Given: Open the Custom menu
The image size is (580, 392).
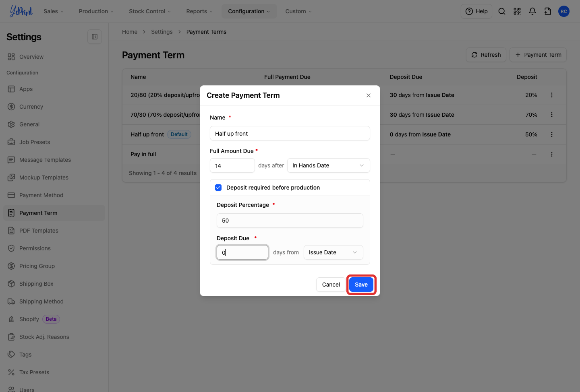Looking at the screenshot, I should (298, 11).
